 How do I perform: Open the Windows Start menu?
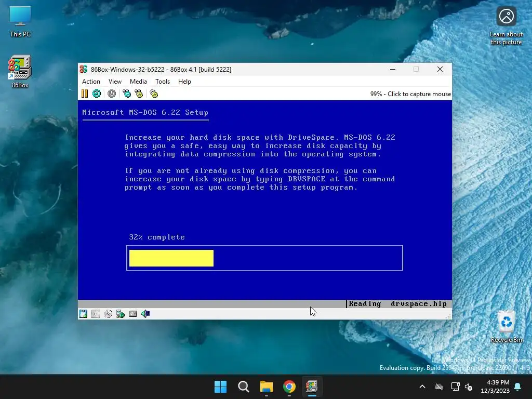[220, 387]
